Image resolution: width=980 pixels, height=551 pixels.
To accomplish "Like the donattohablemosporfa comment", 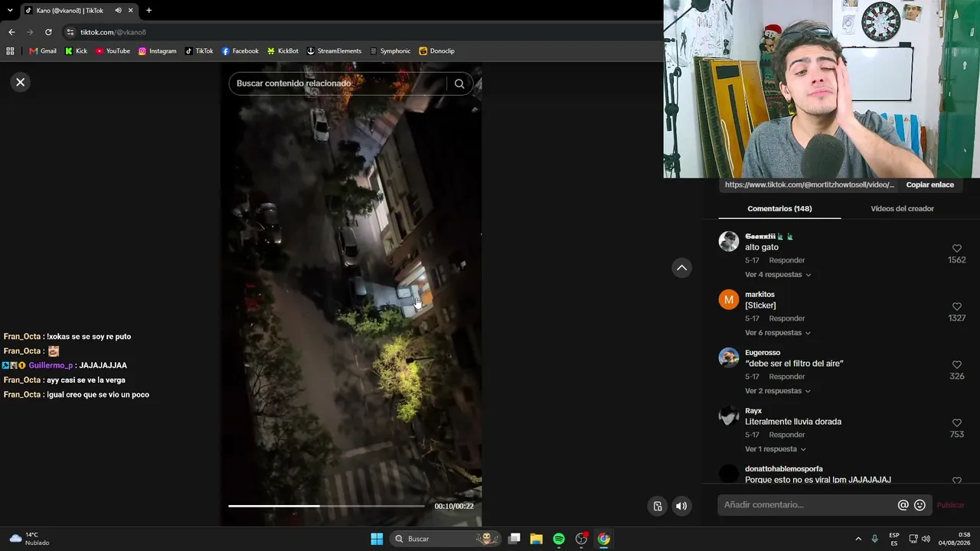I will click(x=957, y=481).
